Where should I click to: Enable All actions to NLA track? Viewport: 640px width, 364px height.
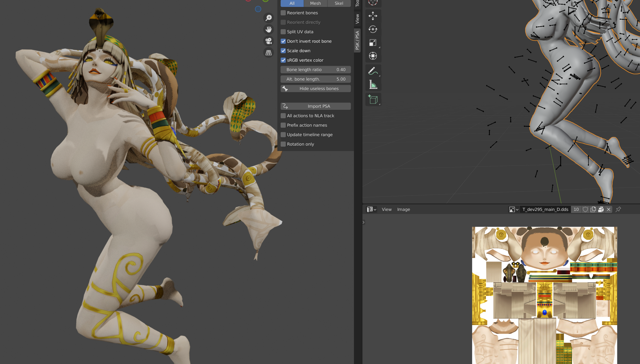[283, 116]
